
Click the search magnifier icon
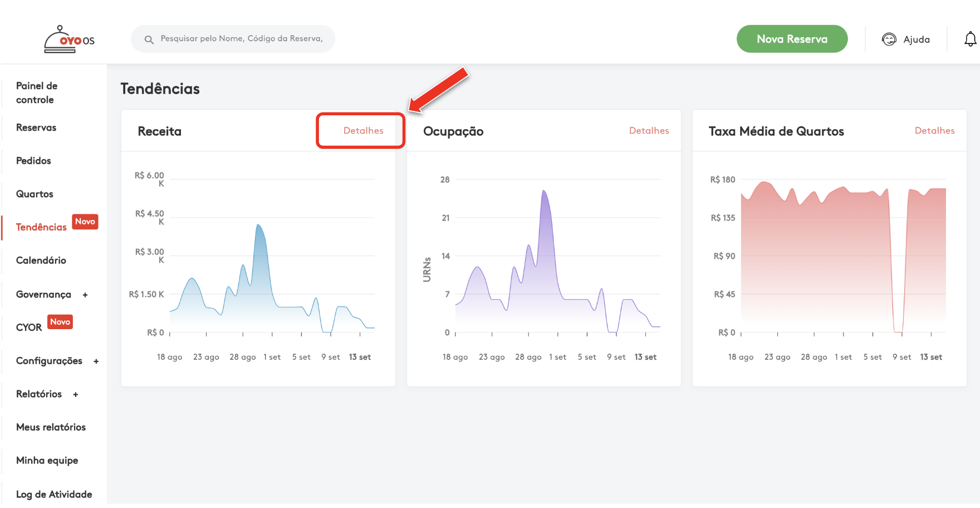(x=149, y=40)
